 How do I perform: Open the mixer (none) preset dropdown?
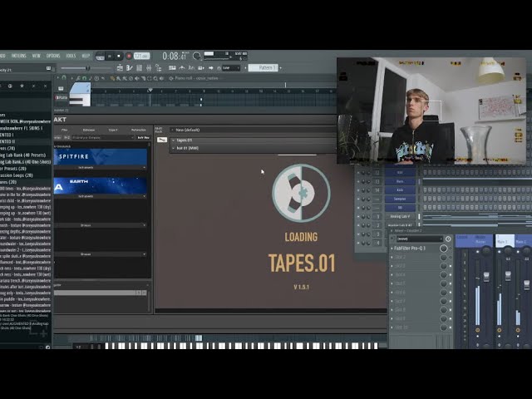[x=419, y=239]
